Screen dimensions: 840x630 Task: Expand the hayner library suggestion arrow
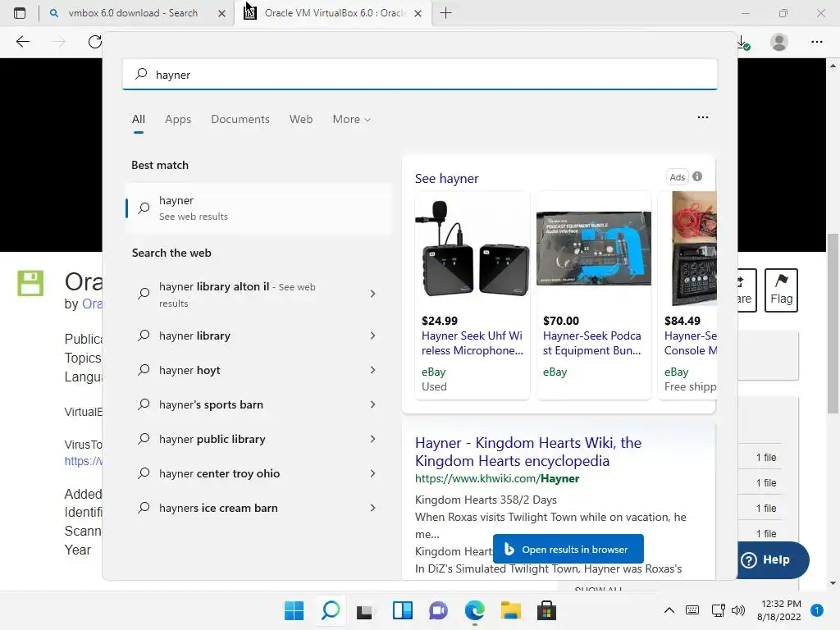373,336
